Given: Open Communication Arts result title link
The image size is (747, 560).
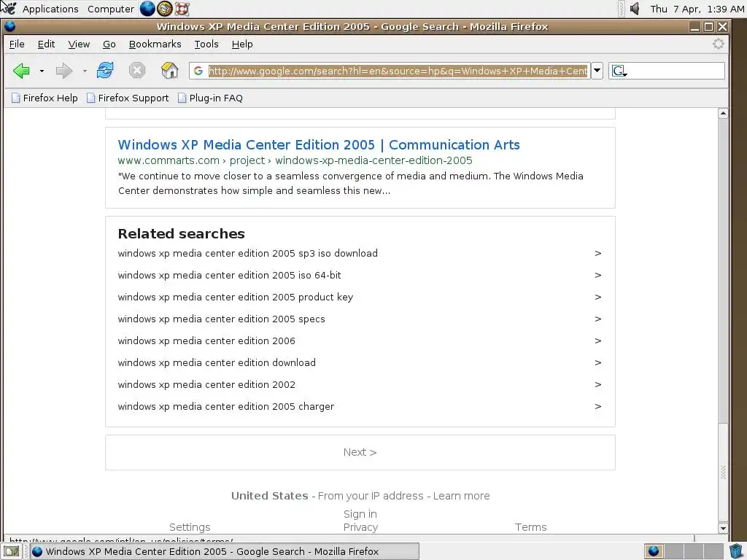Looking at the screenshot, I should coord(319,145).
